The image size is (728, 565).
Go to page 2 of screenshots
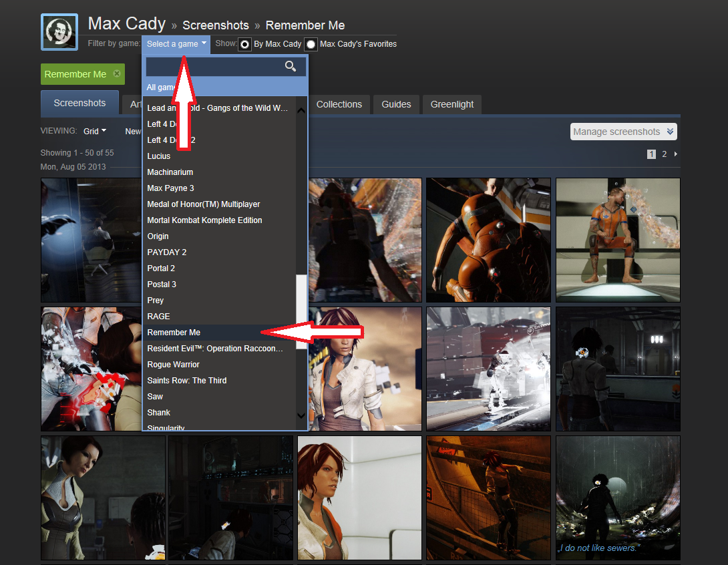tap(665, 154)
